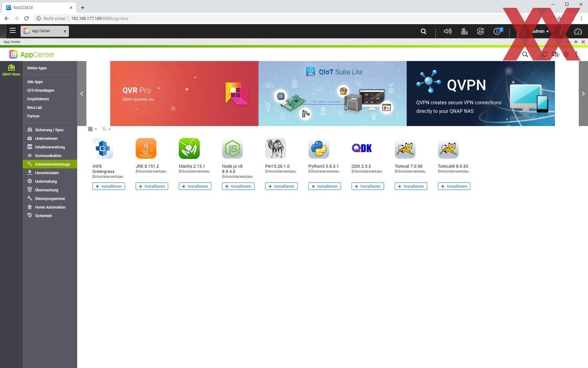The image size is (588, 368).
Task: Open a new browser tab
Action: click(83, 7)
